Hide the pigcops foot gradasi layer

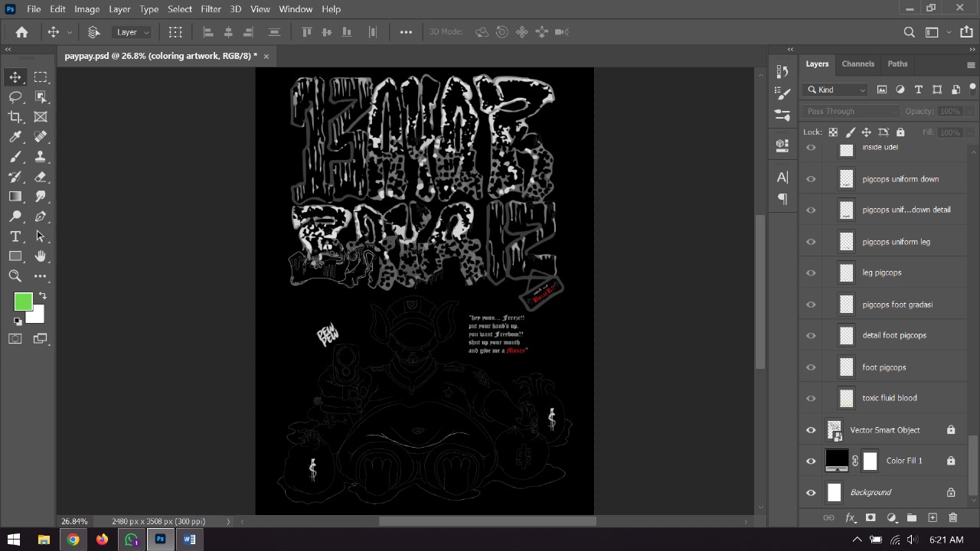[811, 305]
